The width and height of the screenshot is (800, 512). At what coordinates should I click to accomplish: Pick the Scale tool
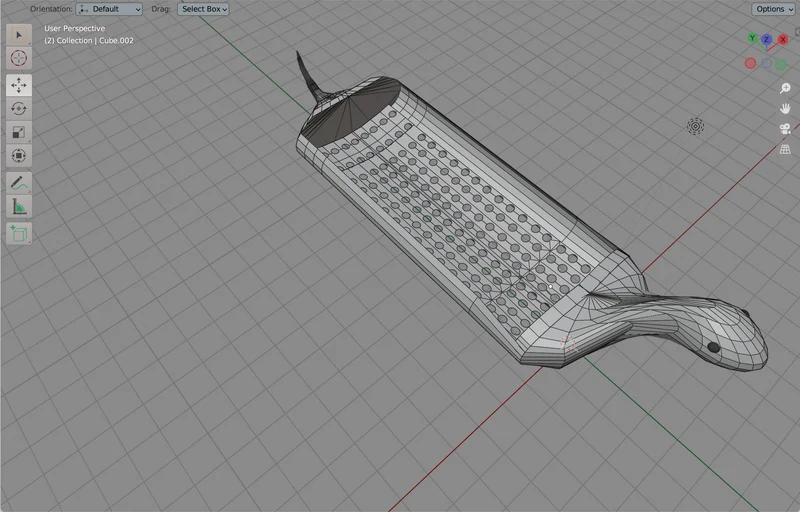click(x=19, y=132)
